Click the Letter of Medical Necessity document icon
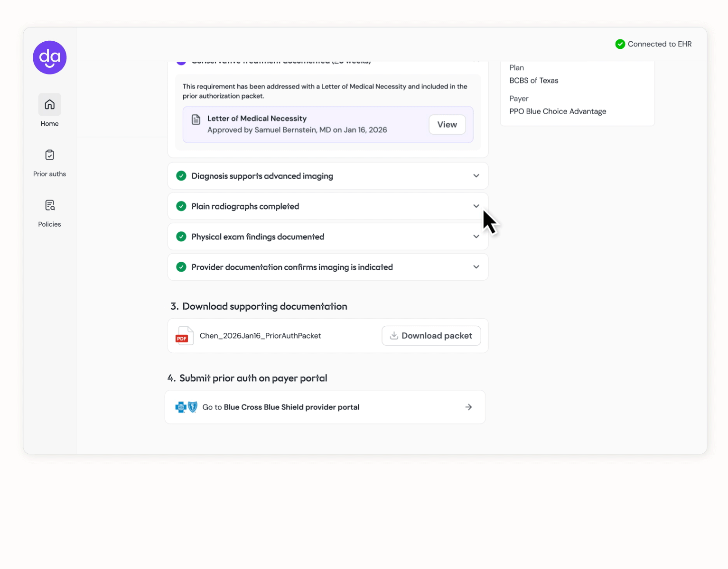 pyautogui.click(x=196, y=119)
